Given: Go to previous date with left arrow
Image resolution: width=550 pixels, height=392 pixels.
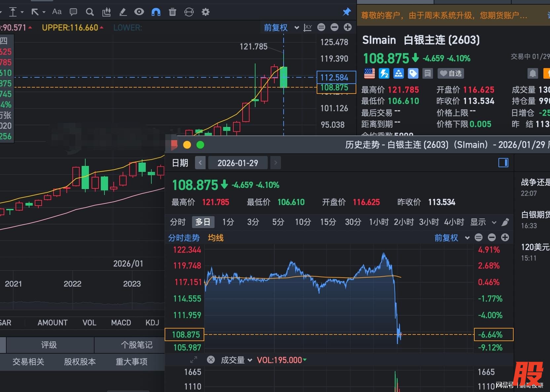Looking at the screenshot, I should (x=200, y=163).
